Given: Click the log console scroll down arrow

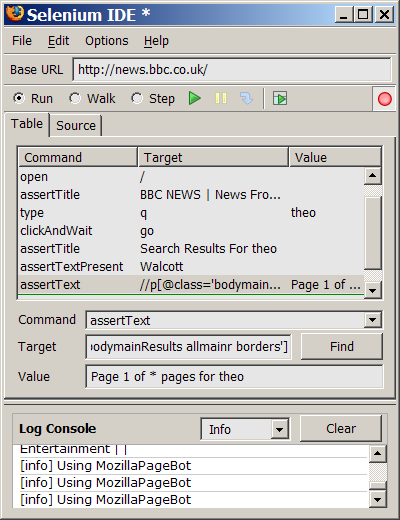Looking at the screenshot, I should (x=378, y=499).
